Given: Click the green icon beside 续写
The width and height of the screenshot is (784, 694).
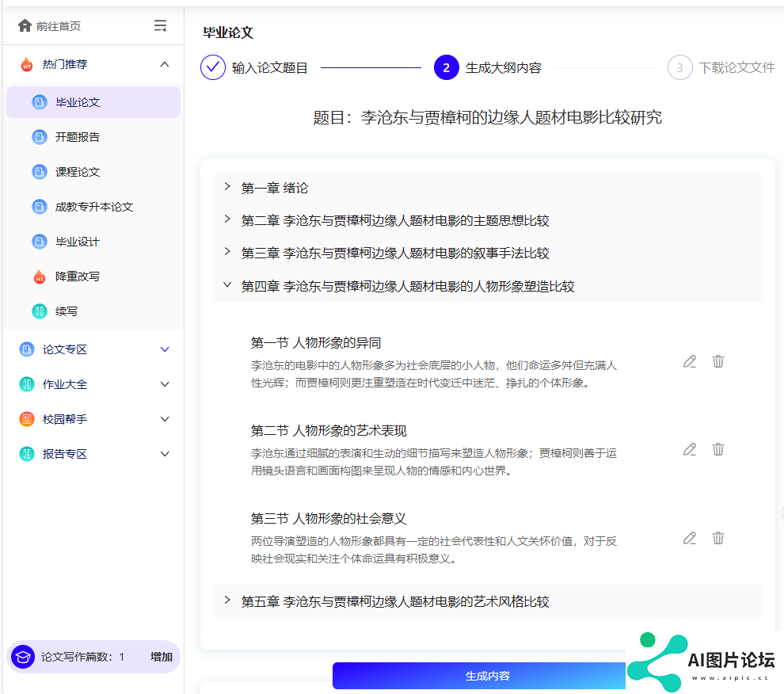Looking at the screenshot, I should (x=40, y=311).
